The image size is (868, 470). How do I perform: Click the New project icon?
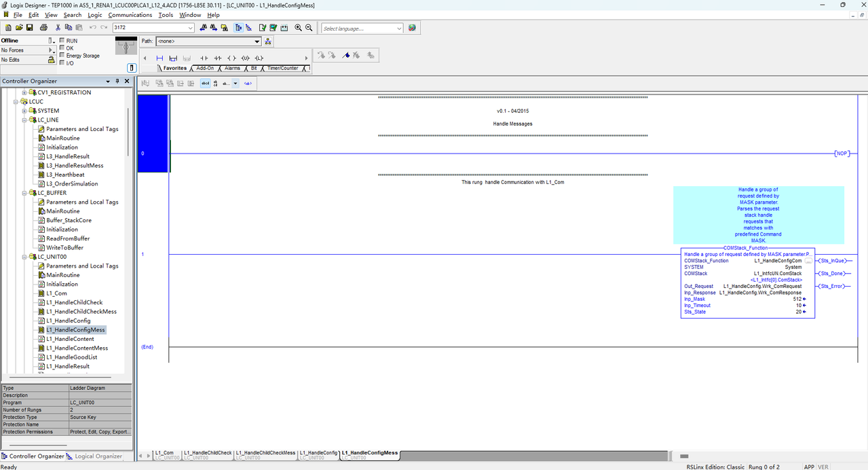click(8, 28)
